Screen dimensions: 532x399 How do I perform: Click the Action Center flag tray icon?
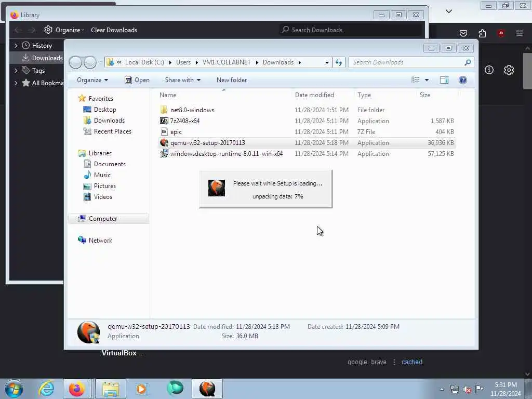coord(479,389)
